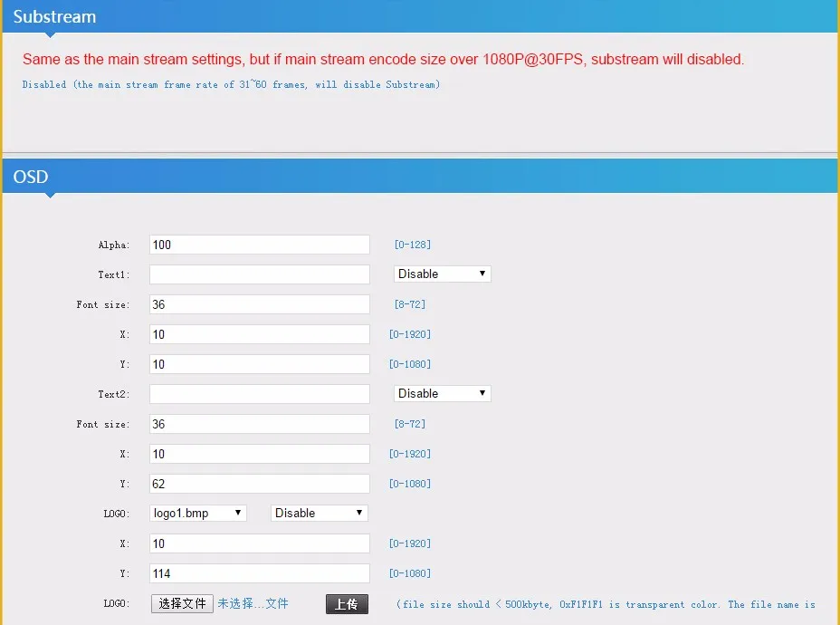
Task: Click the [0-128] Alpha range hint
Action: [x=413, y=245]
